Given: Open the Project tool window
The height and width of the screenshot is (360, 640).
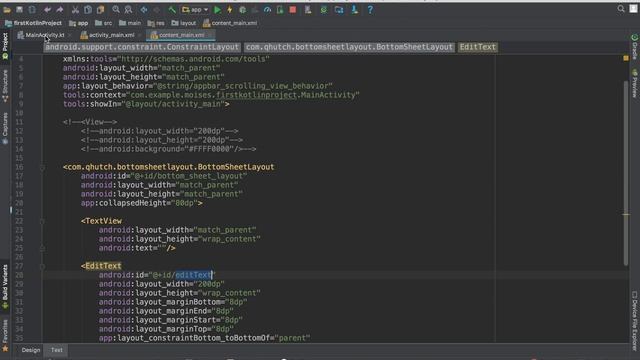Looking at the screenshot, I should pos(5,46).
